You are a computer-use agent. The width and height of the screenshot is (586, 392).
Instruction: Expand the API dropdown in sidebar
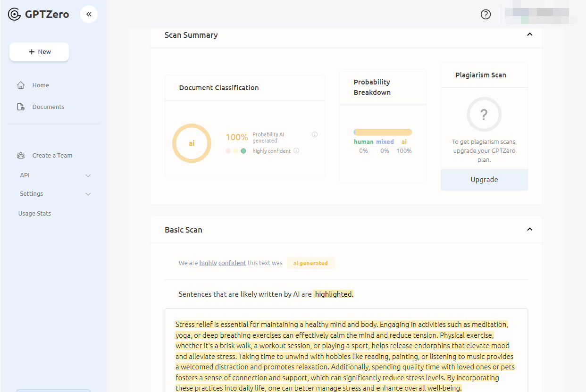click(x=88, y=175)
